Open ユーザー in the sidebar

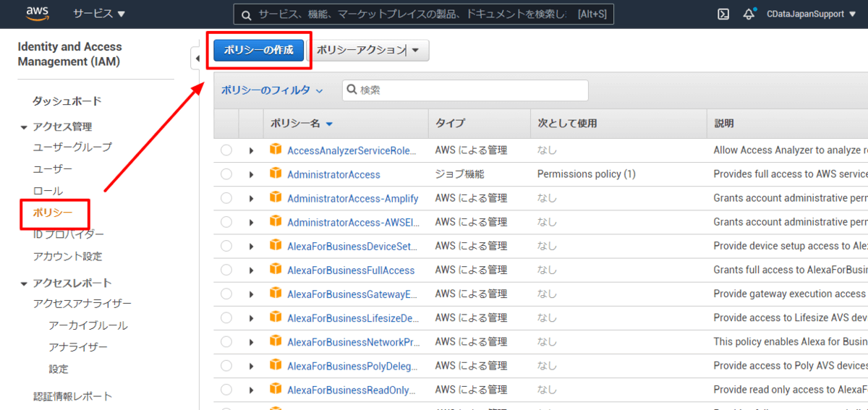pyautogui.click(x=53, y=168)
